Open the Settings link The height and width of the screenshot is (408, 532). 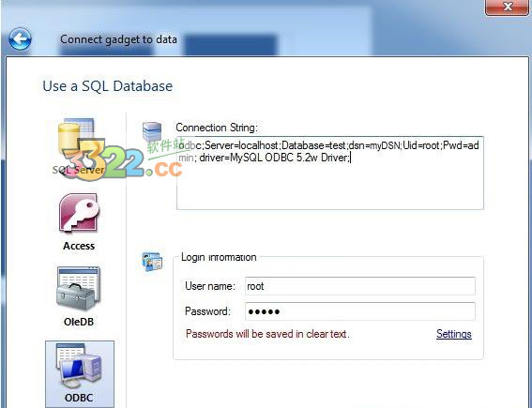click(453, 334)
